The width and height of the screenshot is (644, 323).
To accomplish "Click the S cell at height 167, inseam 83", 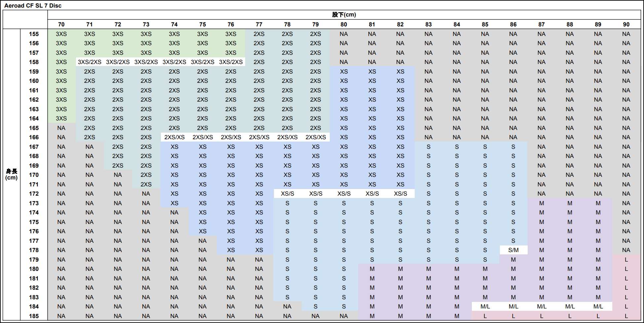I will tap(429, 147).
